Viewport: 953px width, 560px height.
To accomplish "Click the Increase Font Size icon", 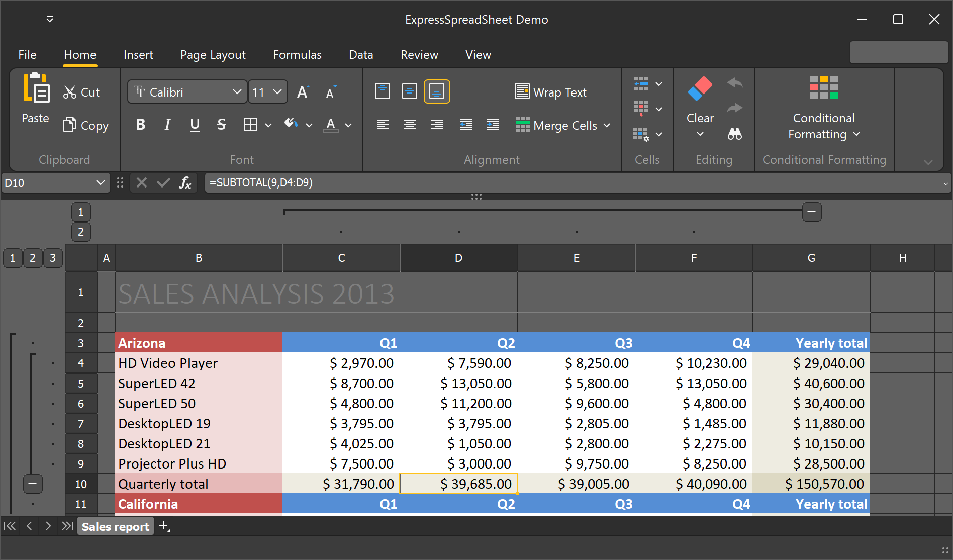I will pyautogui.click(x=303, y=92).
